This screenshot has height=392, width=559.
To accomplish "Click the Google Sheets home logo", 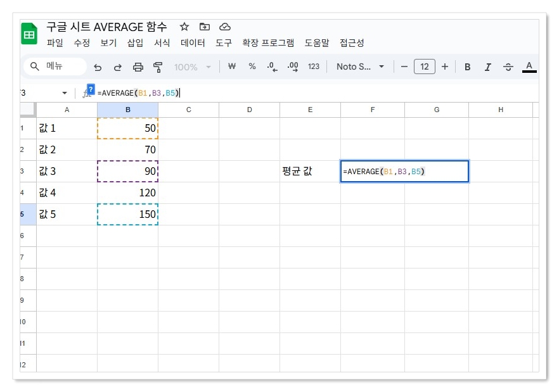I will coord(29,34).
